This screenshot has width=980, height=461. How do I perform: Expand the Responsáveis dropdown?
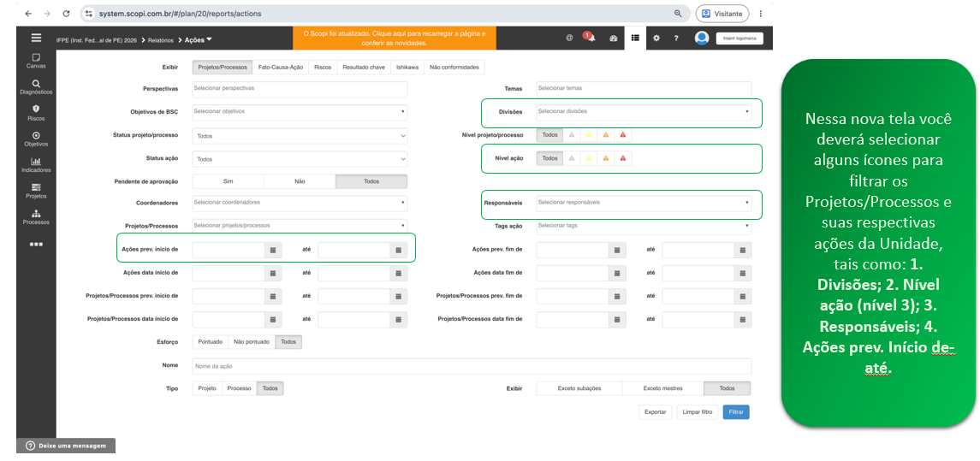coord(644,203)
